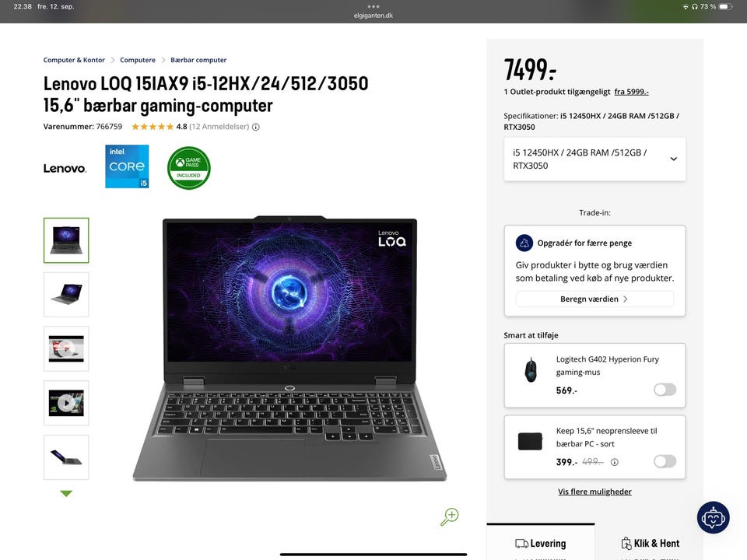Image resolution: width=747 pixels, height=560 pixels.
Task: Click the rating info icon next to reviews
Action: click(x=256, y=127)
